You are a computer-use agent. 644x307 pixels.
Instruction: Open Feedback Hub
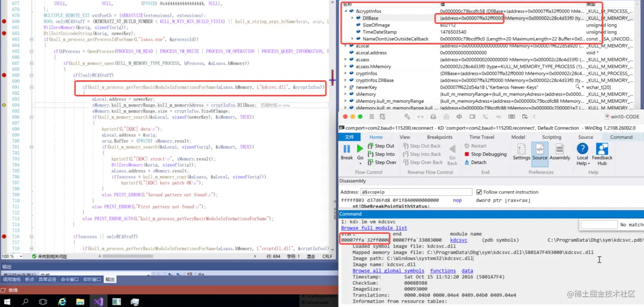point(602,154)
